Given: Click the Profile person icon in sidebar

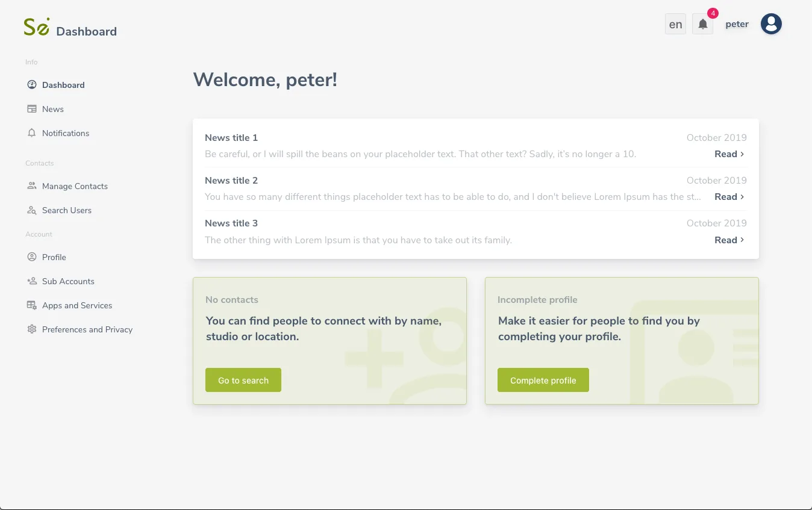Looking at the screenshot, I should point(32,257).
